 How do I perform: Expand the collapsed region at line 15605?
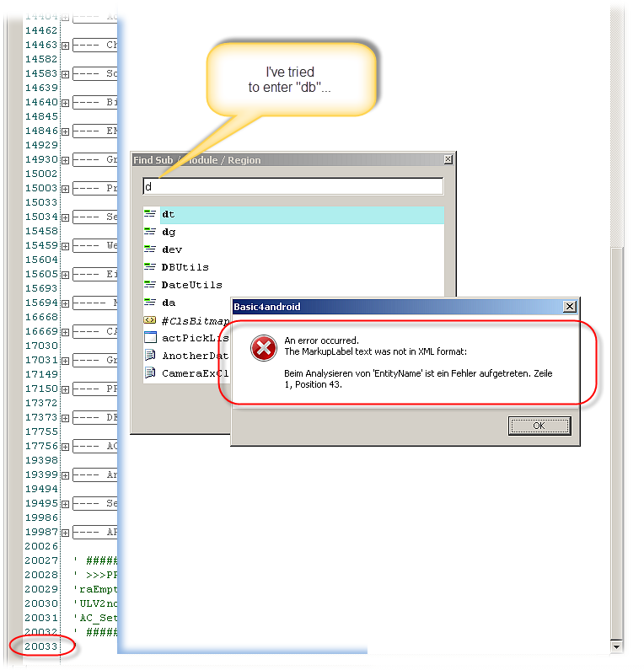tap(66, 276)
